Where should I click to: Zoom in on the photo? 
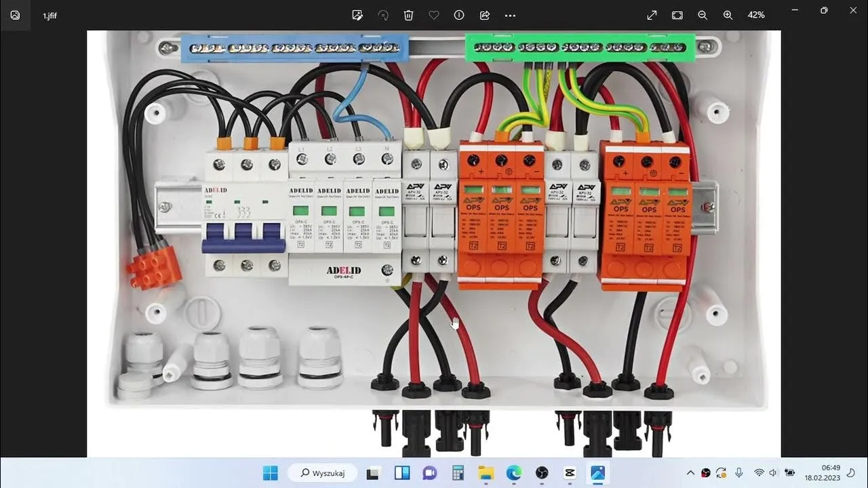pyautogui.click(x=728, y=15)
